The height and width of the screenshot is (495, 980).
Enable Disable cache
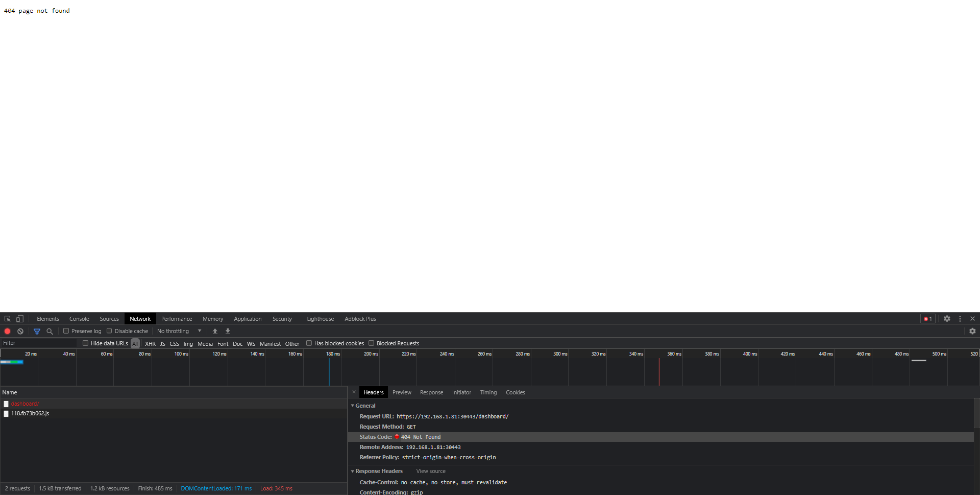click(110, 331)
